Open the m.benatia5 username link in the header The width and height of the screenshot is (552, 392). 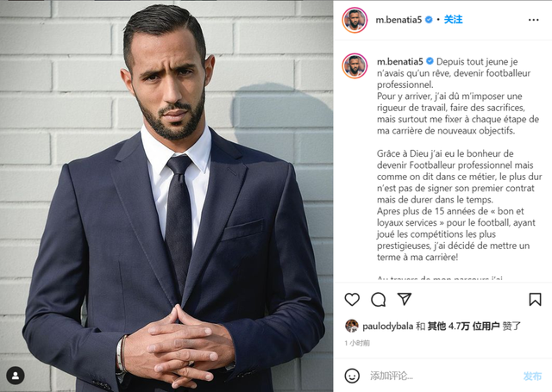(398, 20)
